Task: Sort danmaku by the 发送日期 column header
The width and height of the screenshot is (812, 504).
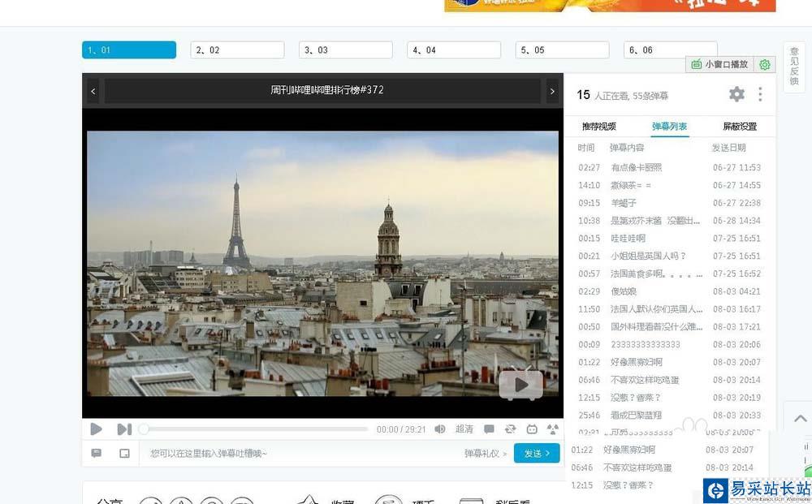Action: (728, 148)
